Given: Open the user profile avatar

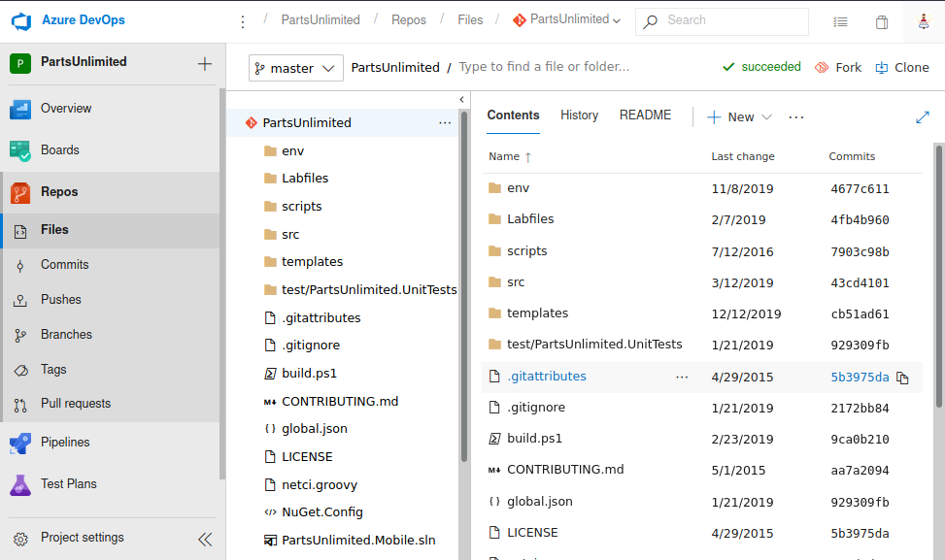Looking at the screenshot, I should [x=924, y=21].
